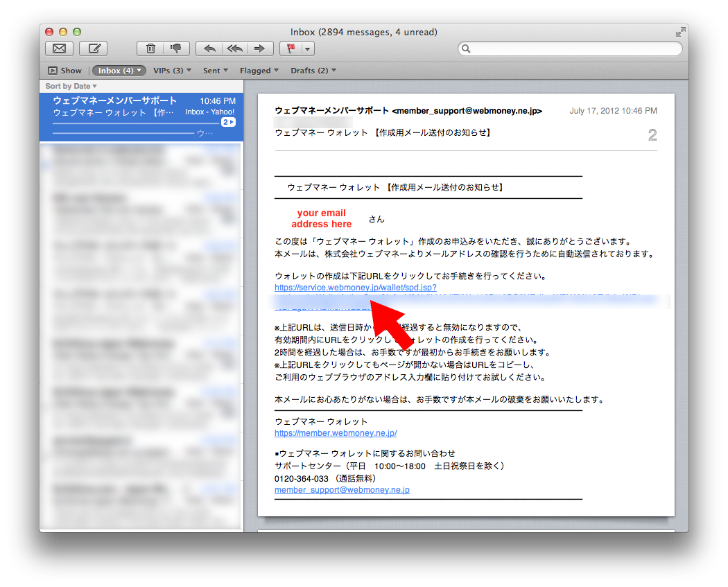Click the Inbox - Yahoo! mailbox label
Screen dimensions: 728x587
tap(210, 112)
